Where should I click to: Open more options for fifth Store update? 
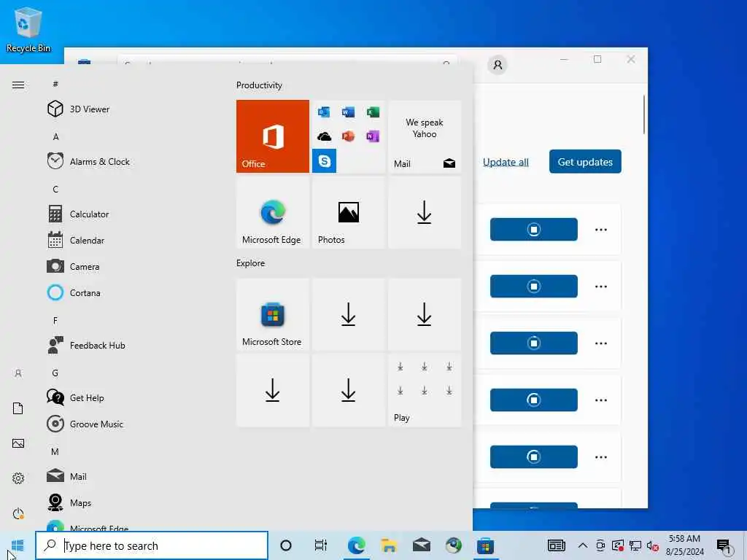(x=601, y=456)
